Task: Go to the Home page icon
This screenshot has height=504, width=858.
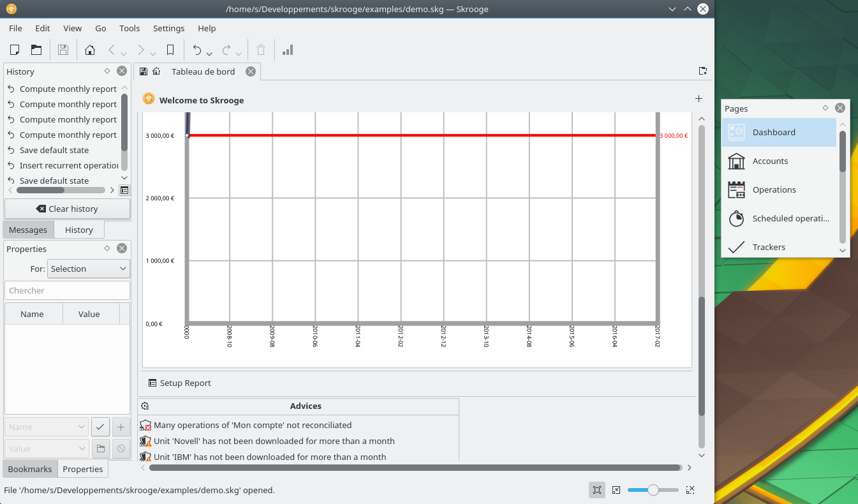Action: (x=90, y=50)
